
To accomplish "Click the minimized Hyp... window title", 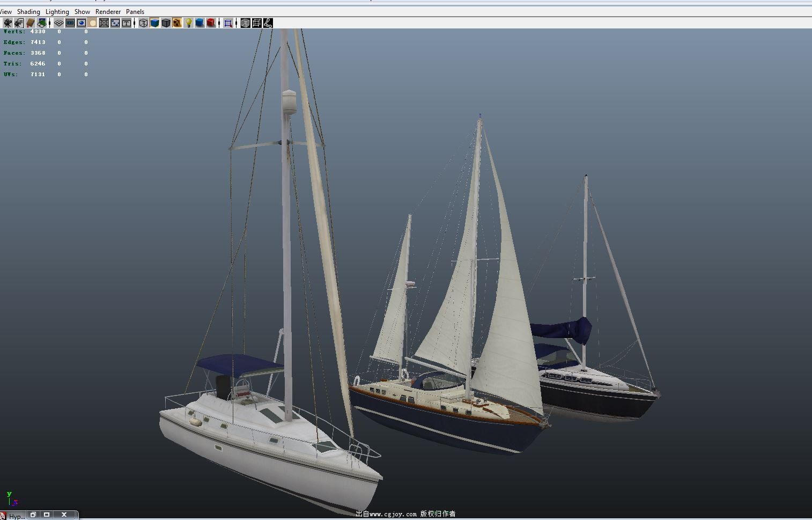I will pos(17,516).
